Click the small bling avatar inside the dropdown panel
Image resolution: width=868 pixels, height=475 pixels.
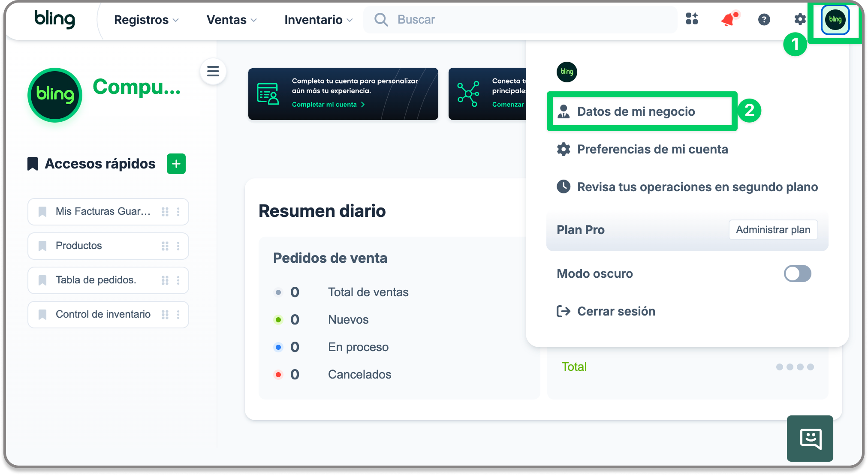coord(567,72)
